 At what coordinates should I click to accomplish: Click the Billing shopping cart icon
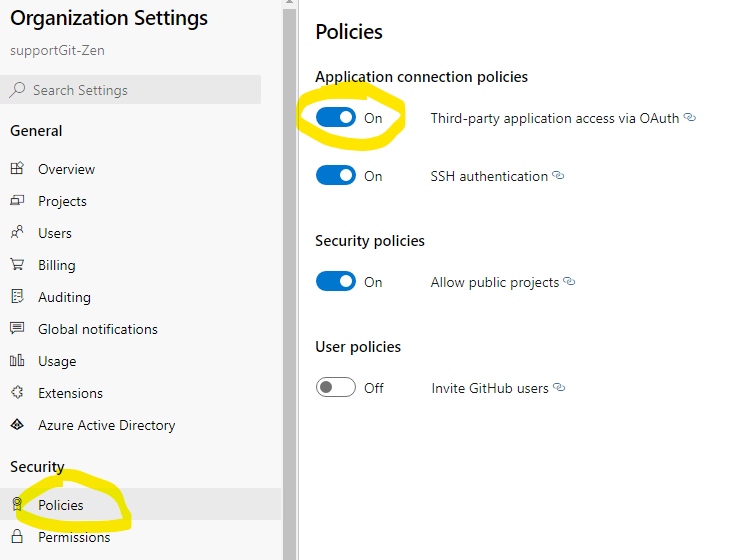(17, 264)
